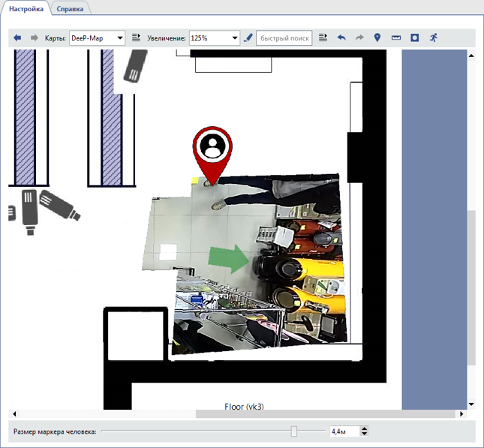This screenshot has height=448, width=484.
Task: Click the running person icon
Action: click(x=433, y=38)
